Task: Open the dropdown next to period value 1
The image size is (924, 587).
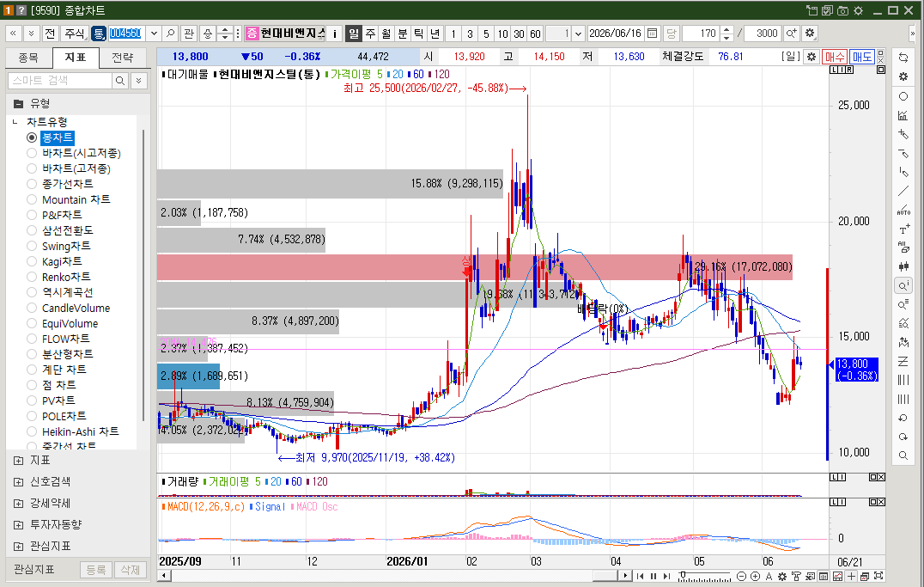Action: (x=579, y=34)
